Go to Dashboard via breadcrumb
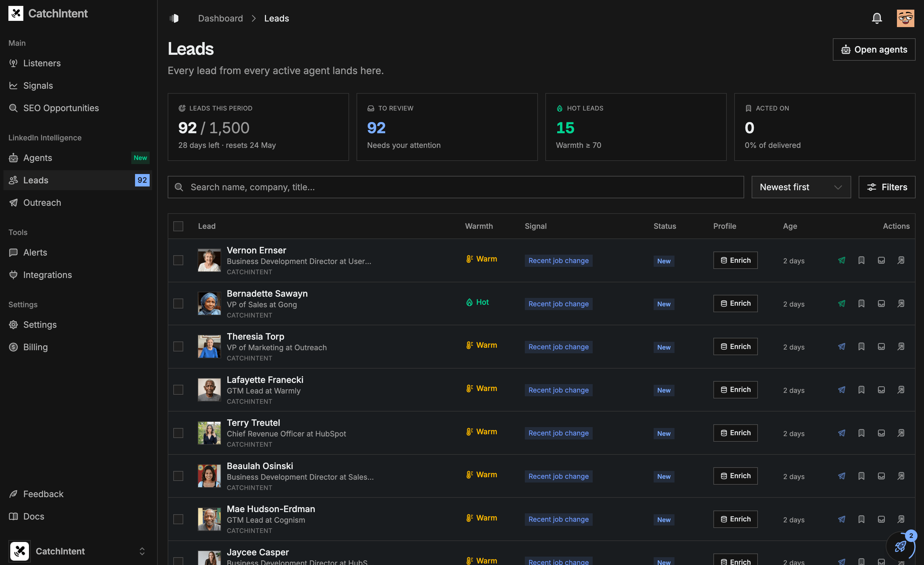Screen dimensions: 924x565 pos(221,18)
